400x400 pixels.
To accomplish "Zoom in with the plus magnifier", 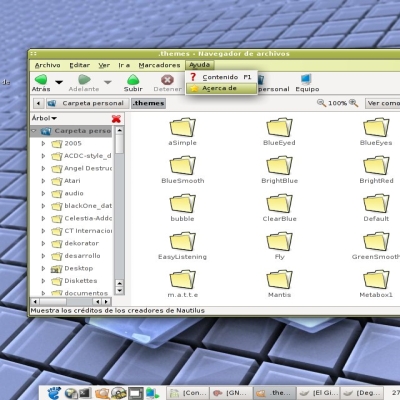I will (x=353, y=103).
